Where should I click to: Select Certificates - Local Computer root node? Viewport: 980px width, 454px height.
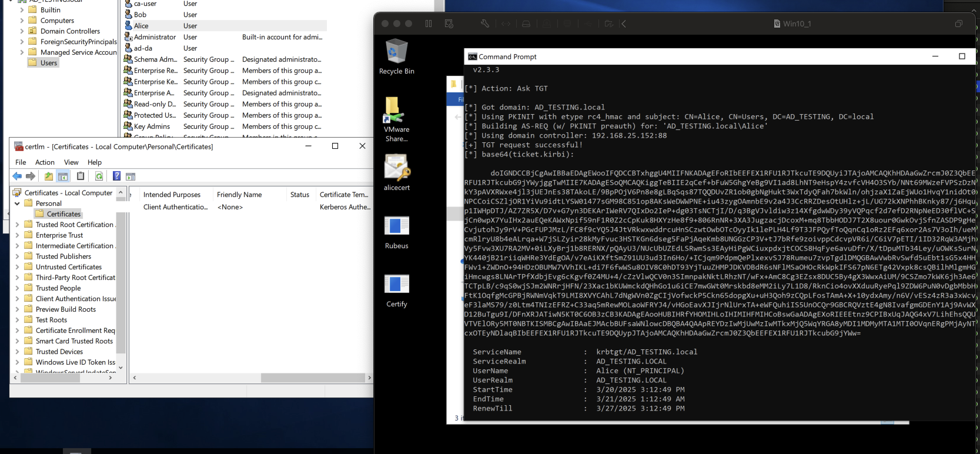(x=63, y=193)
